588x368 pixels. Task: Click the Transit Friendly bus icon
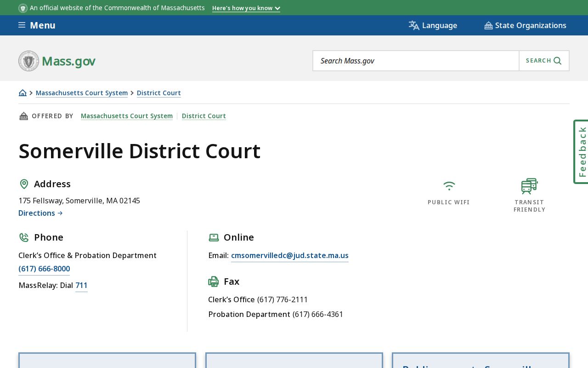[x=529, y=186]
